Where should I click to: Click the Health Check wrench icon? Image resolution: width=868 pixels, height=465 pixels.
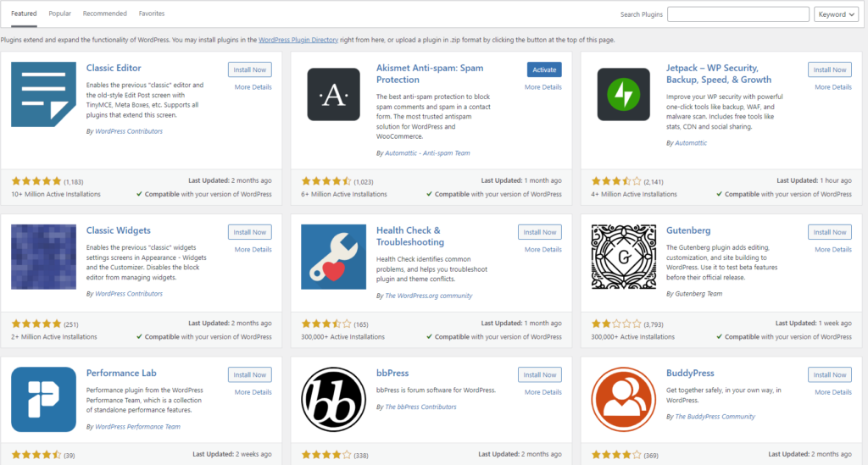click(x=333, y=257)
